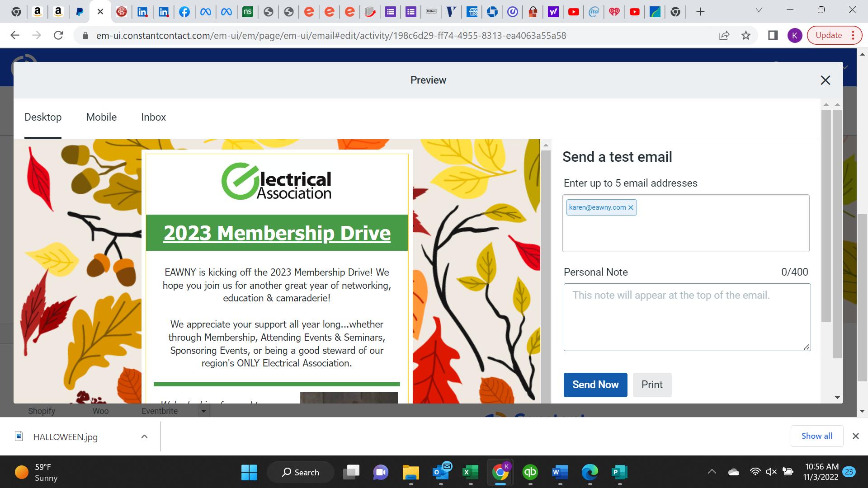Open the Excel taskbar icon
Screen dimensions: 868x488
tap(470, 472)
